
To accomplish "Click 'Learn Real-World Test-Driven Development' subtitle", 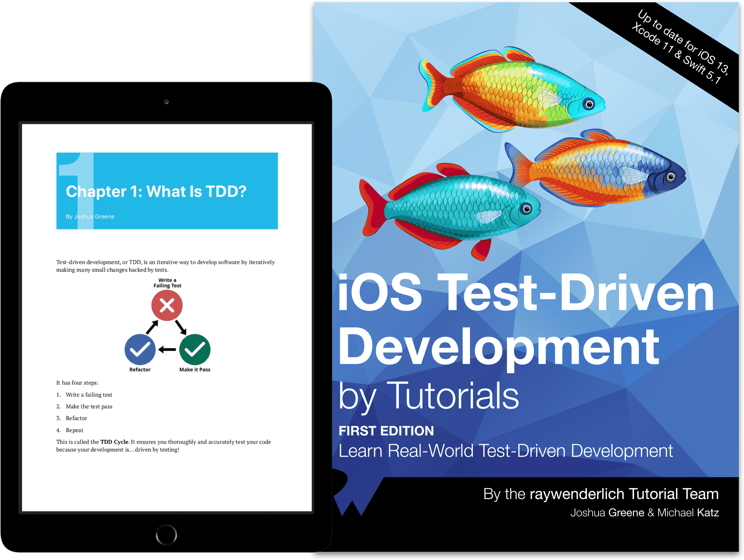I will click(x=506, y=452).
